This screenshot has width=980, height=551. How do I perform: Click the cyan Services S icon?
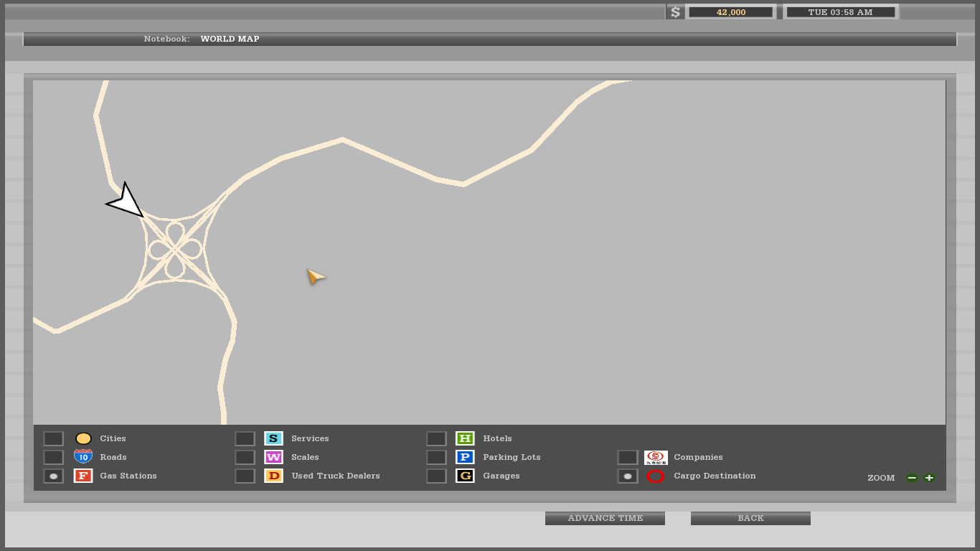point(273,438)
